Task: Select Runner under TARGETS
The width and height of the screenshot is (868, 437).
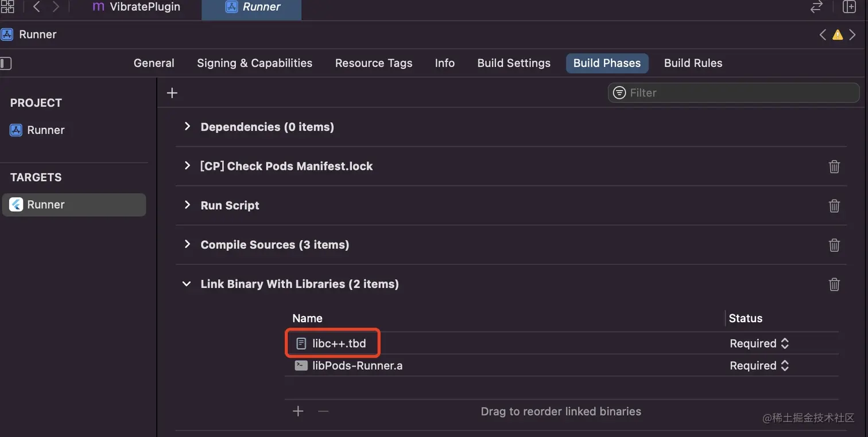Action: (x=73, y=205)
